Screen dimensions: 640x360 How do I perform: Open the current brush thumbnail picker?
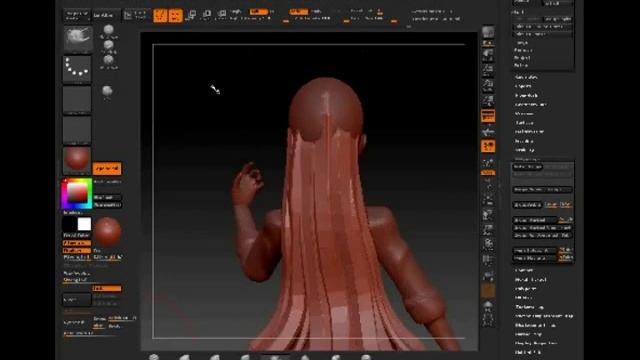point(78,39)
